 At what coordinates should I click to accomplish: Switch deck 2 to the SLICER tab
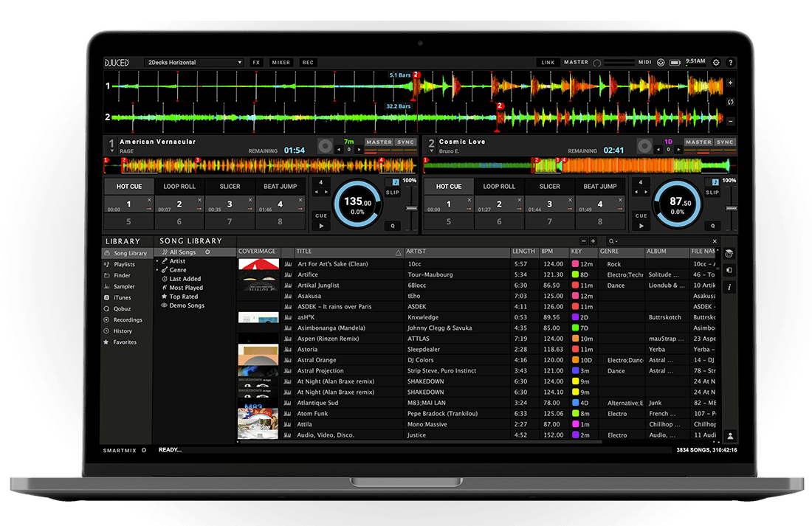(549, 186)
